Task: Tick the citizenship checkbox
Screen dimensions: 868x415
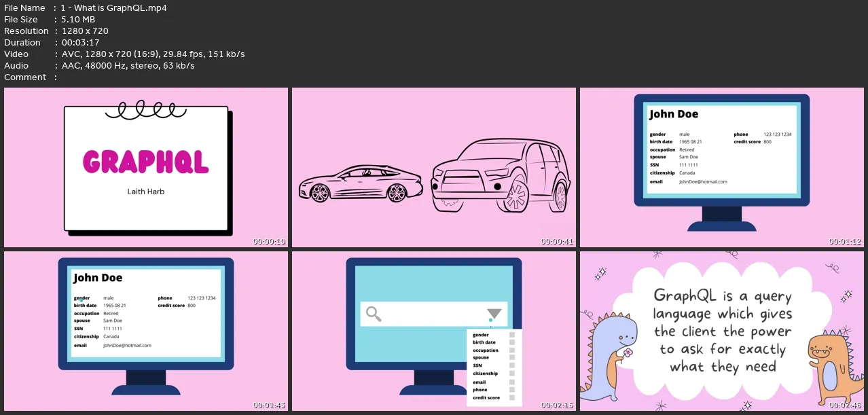Action: coord(512,374)
